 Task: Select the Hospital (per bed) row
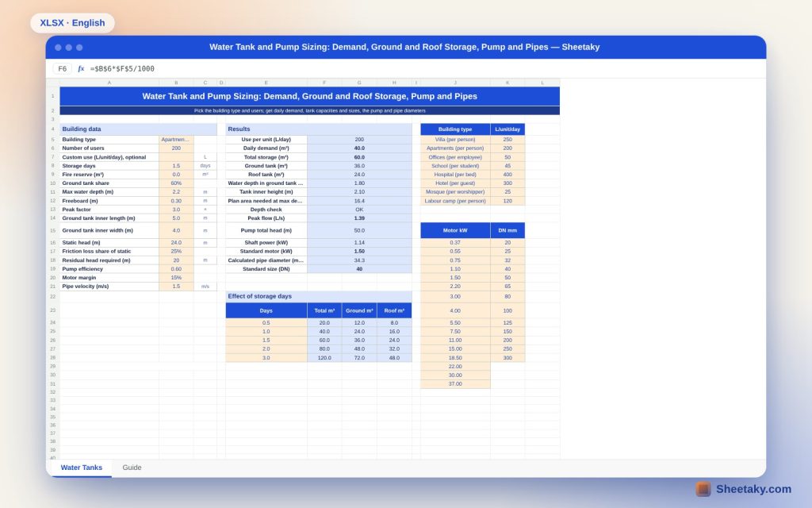[x=473, y=174]
